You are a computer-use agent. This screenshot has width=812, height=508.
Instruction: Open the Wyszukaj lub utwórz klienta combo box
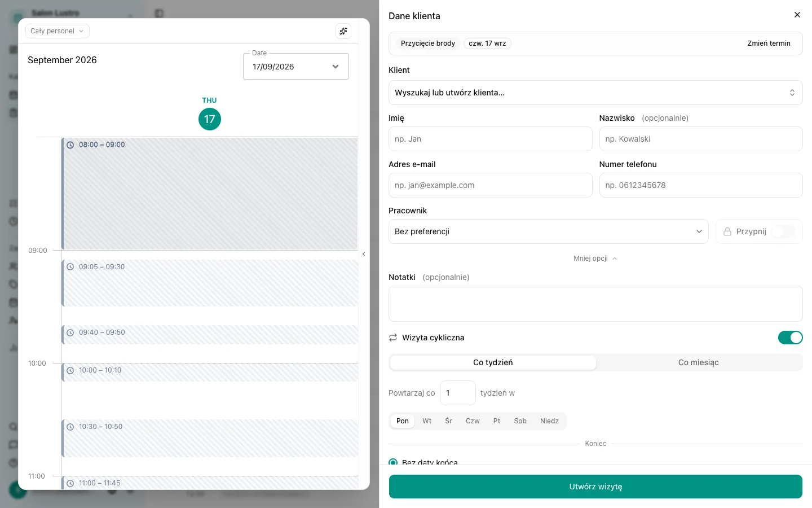pos(595,93)
